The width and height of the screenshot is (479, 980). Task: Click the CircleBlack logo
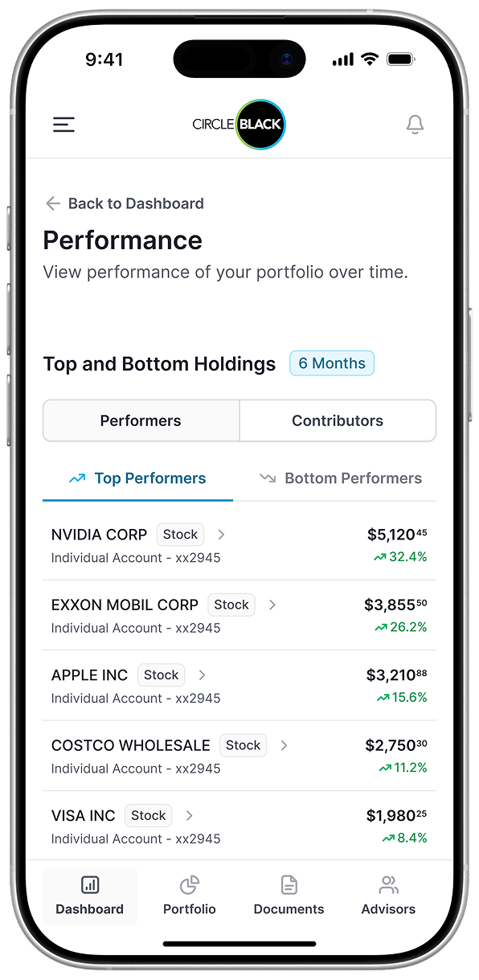(239, 125)
